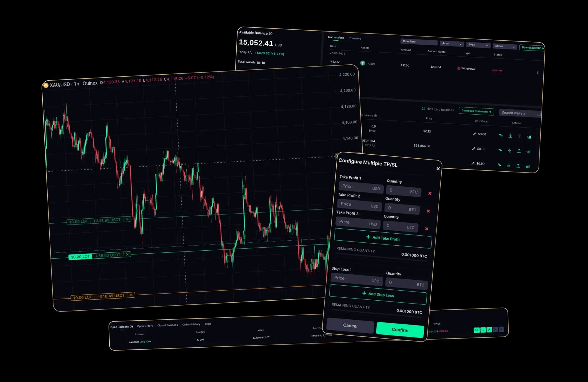Remove Take Profit 3 with red X

(427, 229)
